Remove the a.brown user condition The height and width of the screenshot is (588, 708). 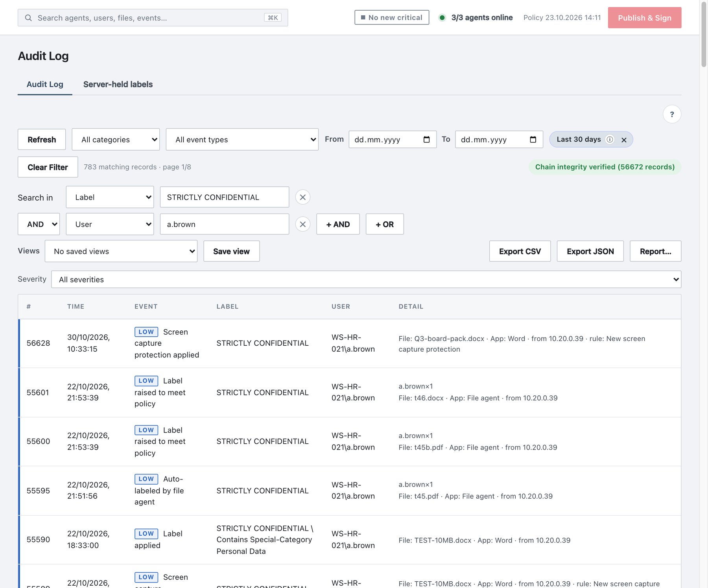303,224
